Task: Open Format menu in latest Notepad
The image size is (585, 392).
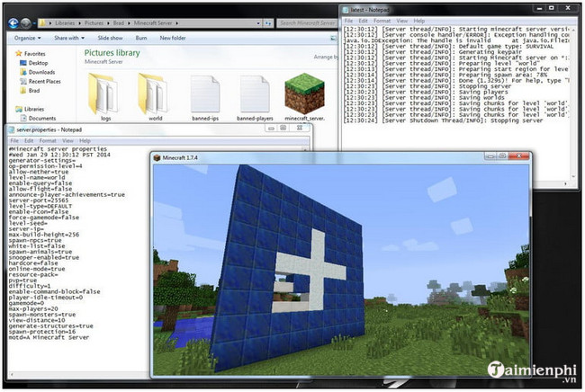Action: 382,21
